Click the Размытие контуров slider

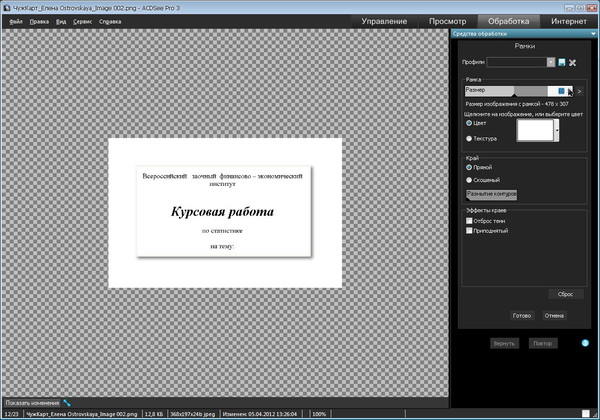[x=491, y=195]
